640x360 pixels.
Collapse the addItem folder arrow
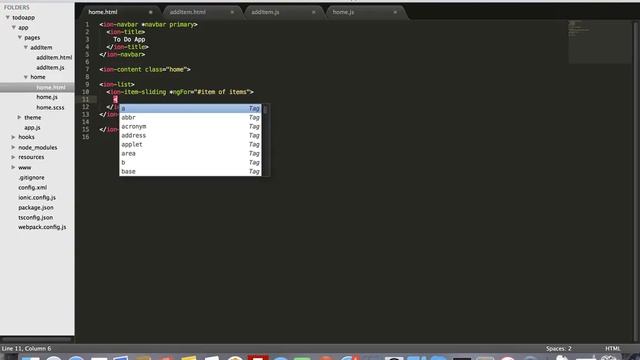(26, 47)
